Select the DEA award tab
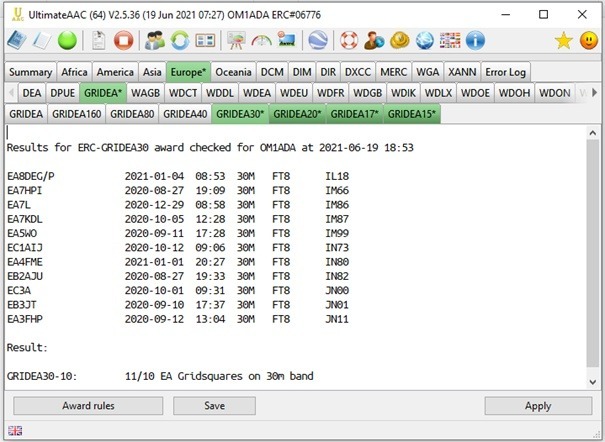The image size is (605, 442). 32,93
